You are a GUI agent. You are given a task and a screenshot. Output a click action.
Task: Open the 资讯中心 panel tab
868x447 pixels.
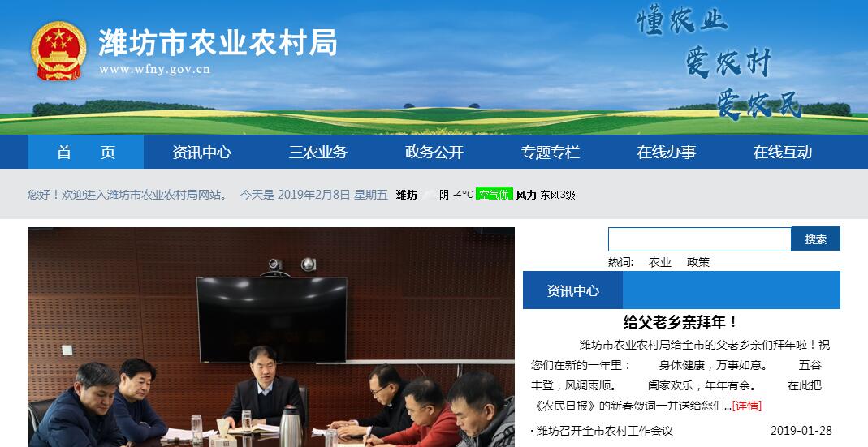click(573, 290)
